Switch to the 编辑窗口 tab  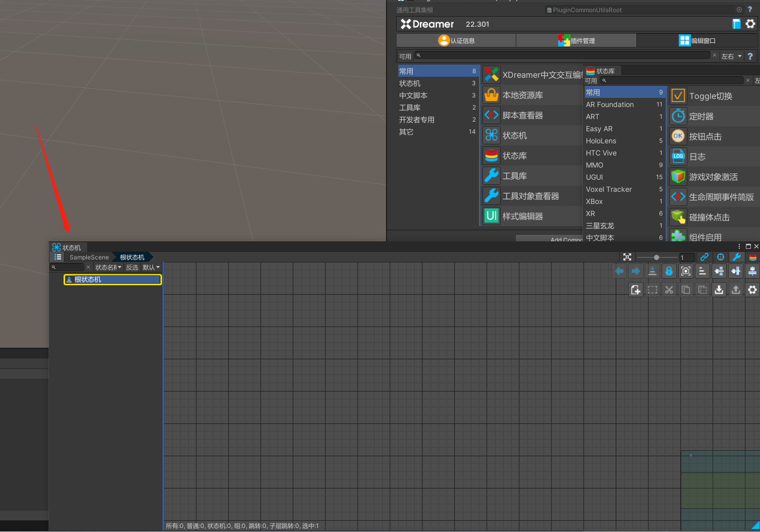697,40
